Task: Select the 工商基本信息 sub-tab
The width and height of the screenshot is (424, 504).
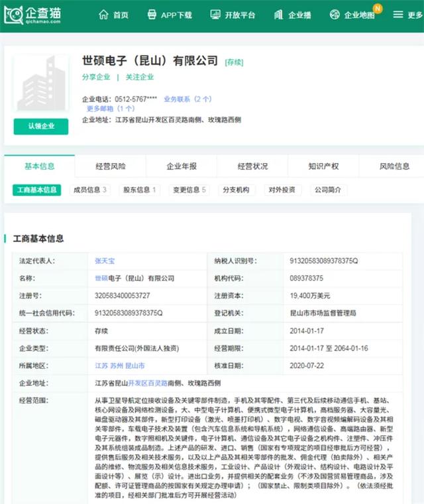Action: (37, 190)
